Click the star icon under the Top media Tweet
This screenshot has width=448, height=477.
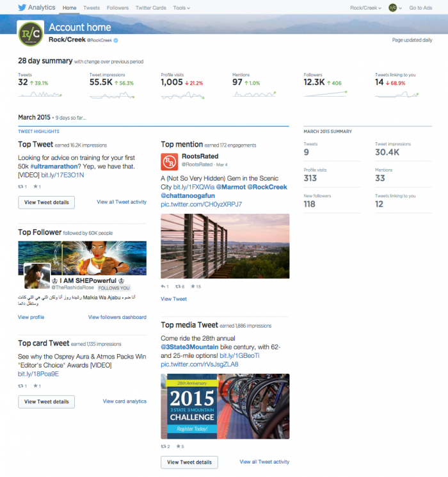(177, 446)
